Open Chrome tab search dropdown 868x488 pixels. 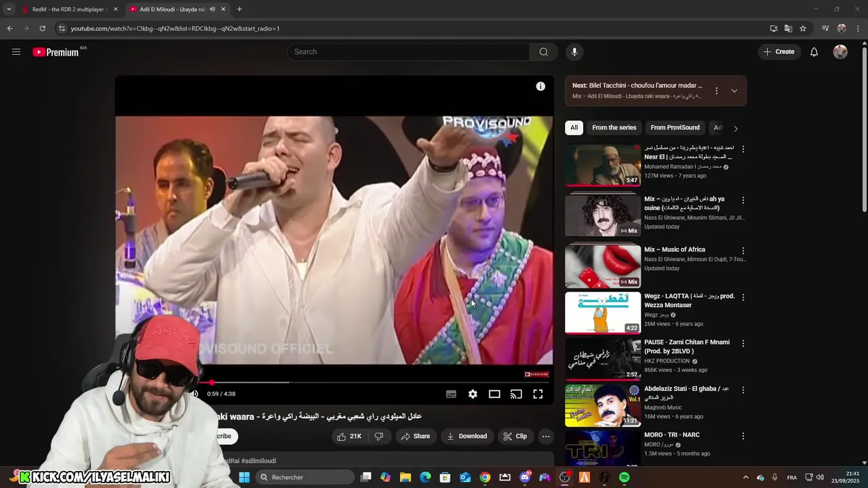coord(9,9)
